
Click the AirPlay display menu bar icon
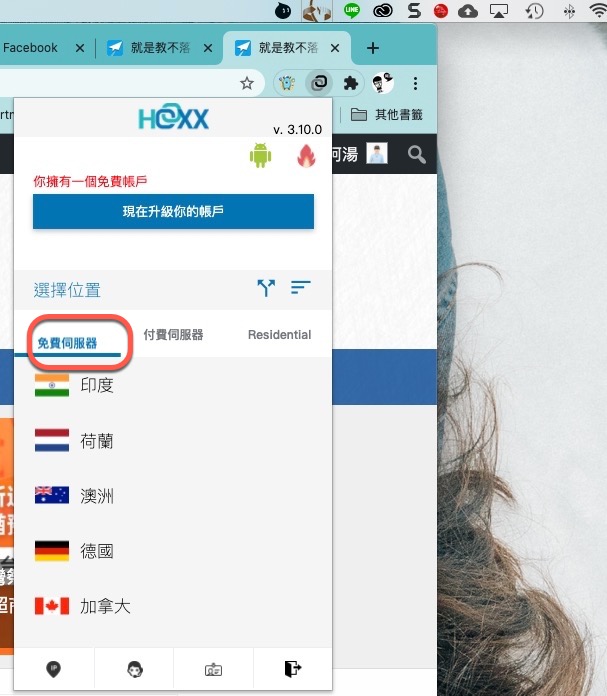click(499, 11)
